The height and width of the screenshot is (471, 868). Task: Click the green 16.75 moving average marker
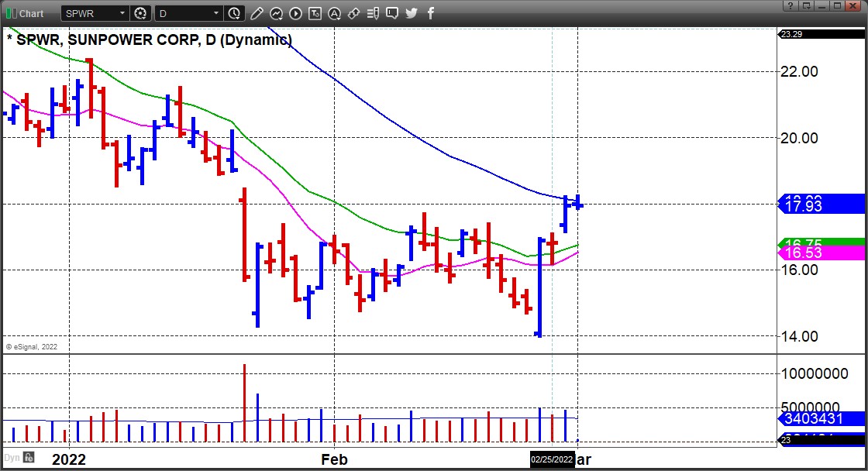[x=821, y=242]
